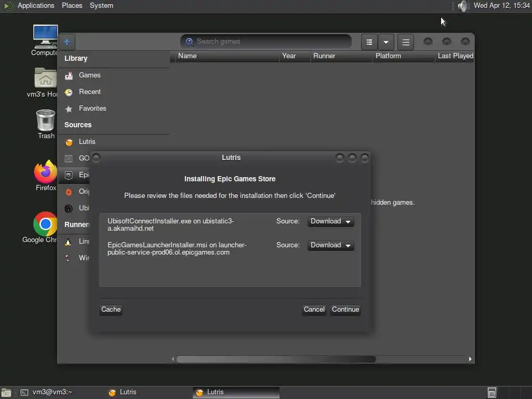Click the Origin source icon
The width and height of the screenshot is (532, 399).
pos(69,192)
